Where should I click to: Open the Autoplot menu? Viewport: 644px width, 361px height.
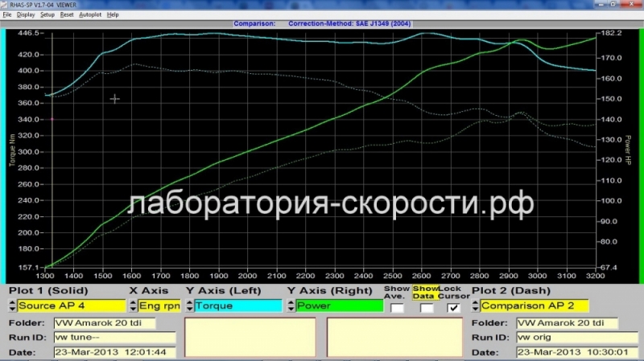click(x=90, y=14)
